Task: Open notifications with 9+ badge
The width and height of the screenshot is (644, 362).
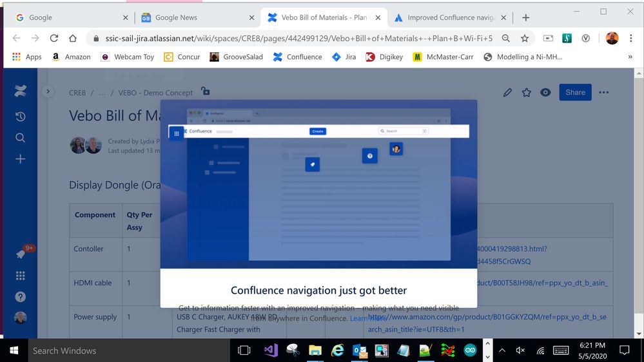Action: 21,254
